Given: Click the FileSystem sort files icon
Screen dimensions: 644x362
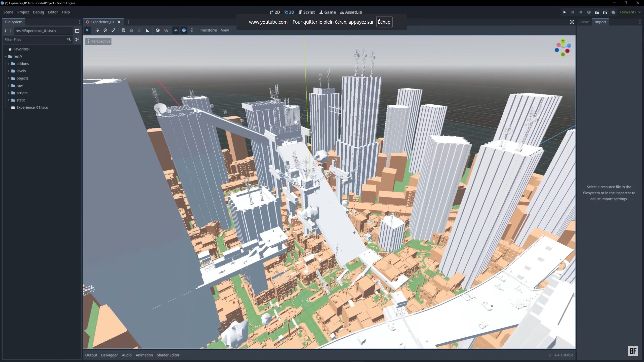Looking at the screenshot, I should (77, 39).
